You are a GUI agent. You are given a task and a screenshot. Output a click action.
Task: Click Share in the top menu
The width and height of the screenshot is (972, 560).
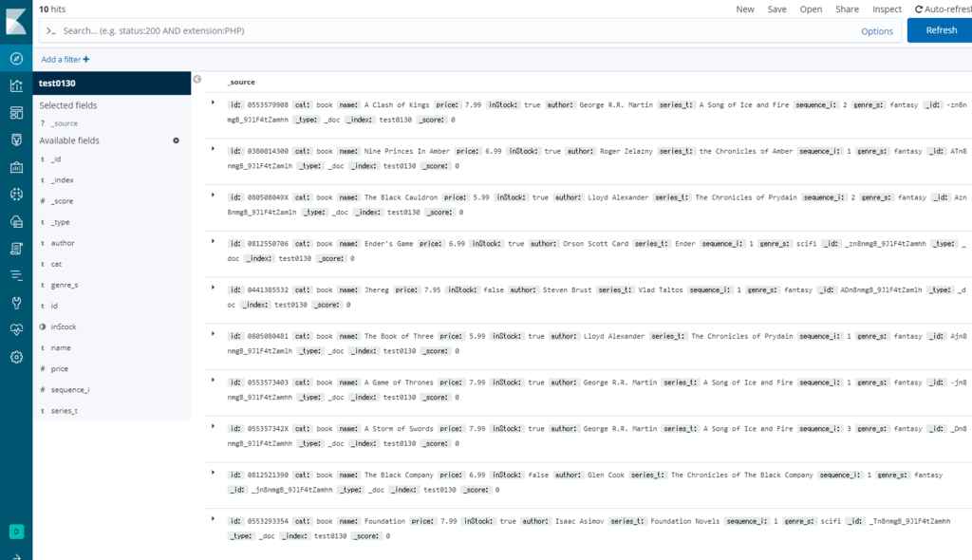click(847, 9)
